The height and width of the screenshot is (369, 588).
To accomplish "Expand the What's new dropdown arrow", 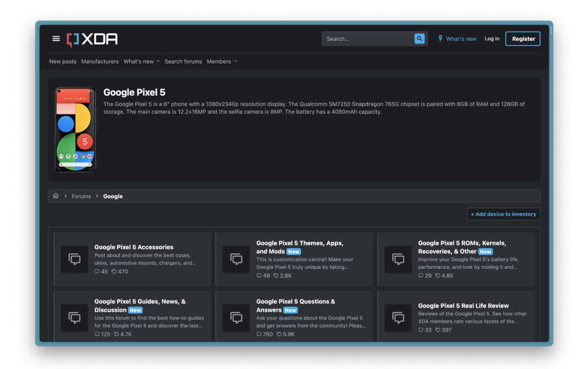I will (x=158, y=61).
